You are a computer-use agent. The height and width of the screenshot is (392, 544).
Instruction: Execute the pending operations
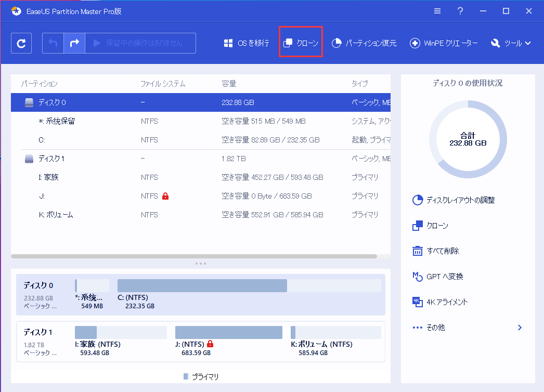tap(140, 43)
